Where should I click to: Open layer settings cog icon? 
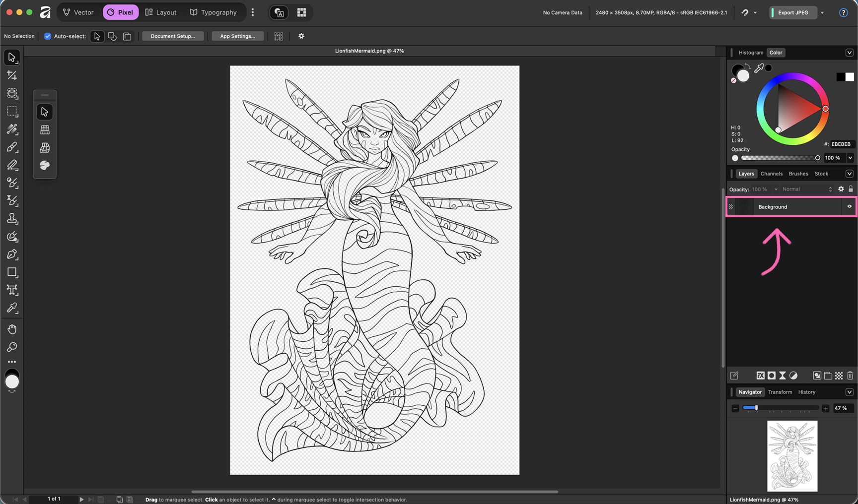click(x=841, y=189)
